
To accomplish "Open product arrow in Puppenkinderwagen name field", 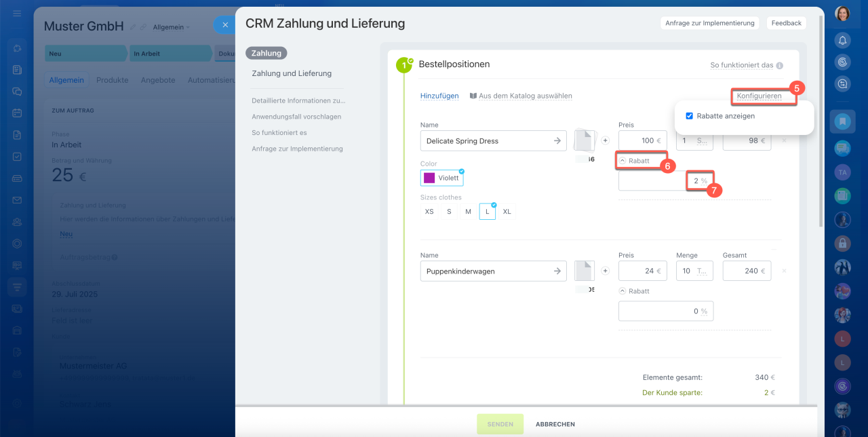I will point(557,271).
